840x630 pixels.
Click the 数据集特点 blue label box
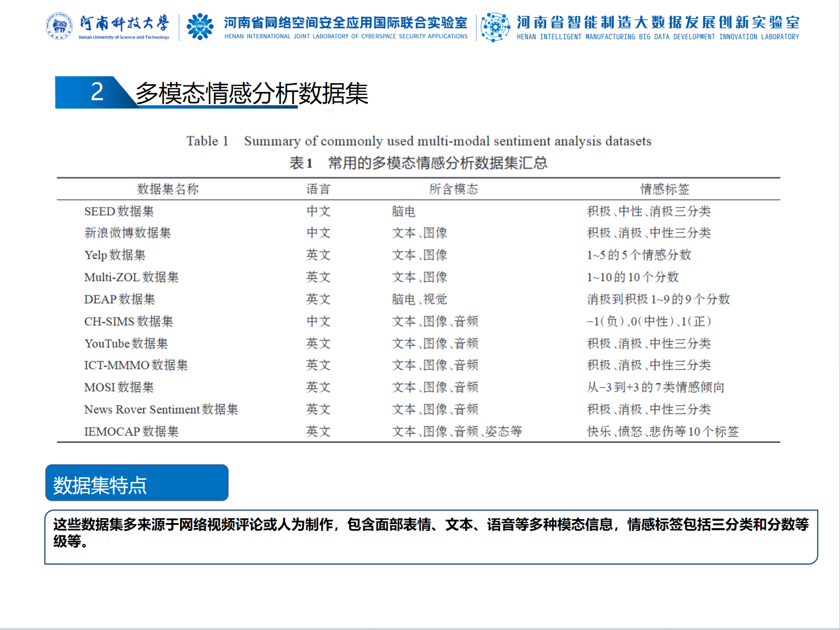[x=137, y=483]
